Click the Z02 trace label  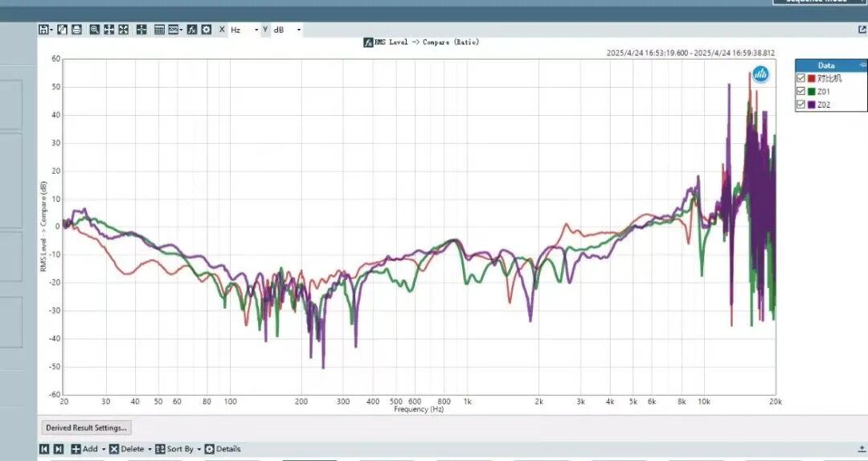pos(824,105)
